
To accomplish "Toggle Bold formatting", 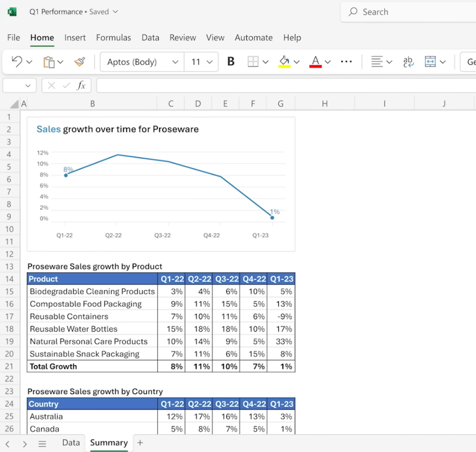I will pyautogui.click(x=231, y=62).
